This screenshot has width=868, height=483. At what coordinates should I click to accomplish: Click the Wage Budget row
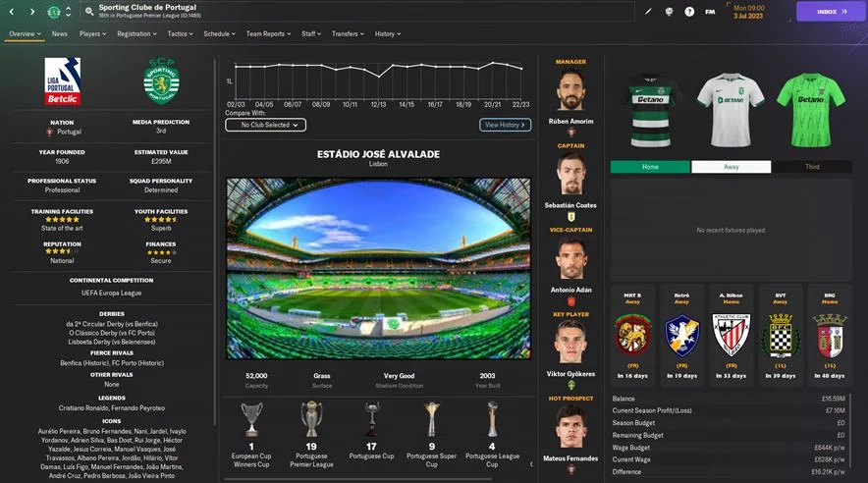tap(729, 448)
